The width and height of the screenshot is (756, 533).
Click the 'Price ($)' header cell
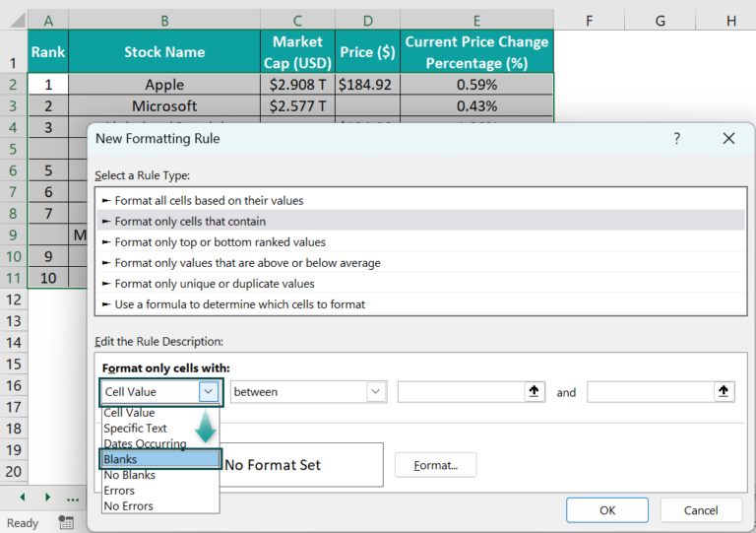pyautogui.click(x=367, y=51)
